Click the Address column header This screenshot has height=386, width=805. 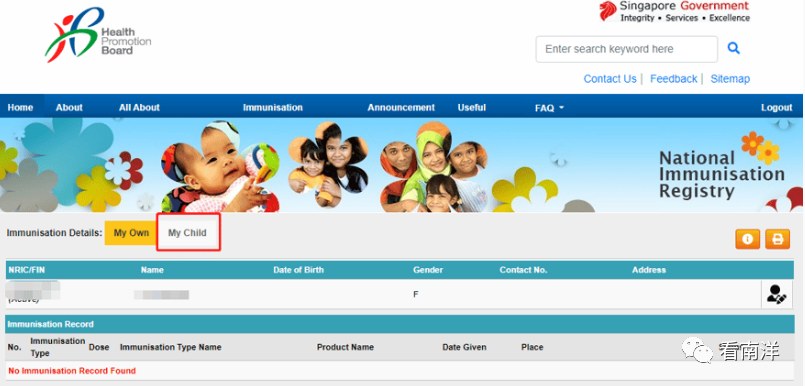pos(649,270)
